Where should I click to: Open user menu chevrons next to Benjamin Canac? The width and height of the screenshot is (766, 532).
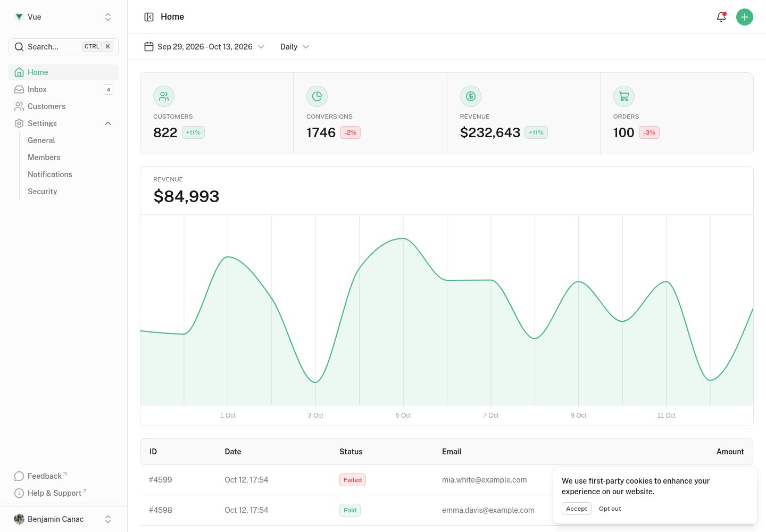click(108, 519)
